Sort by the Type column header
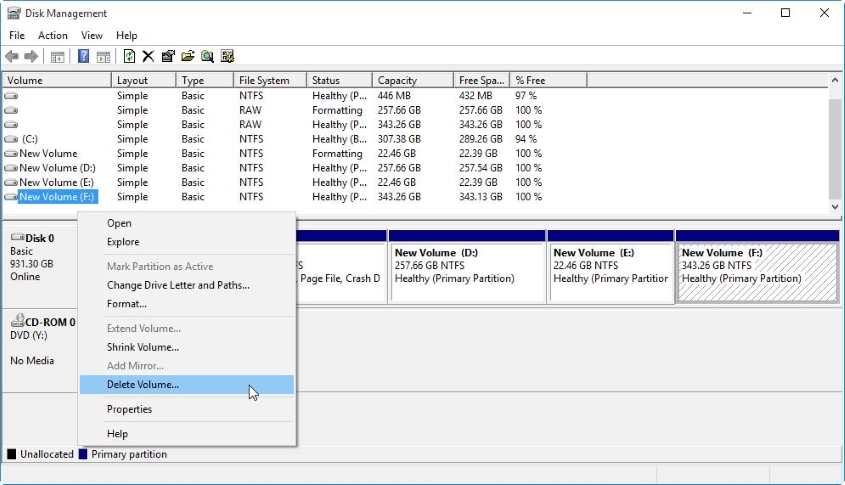 click(x=205, y=80)
